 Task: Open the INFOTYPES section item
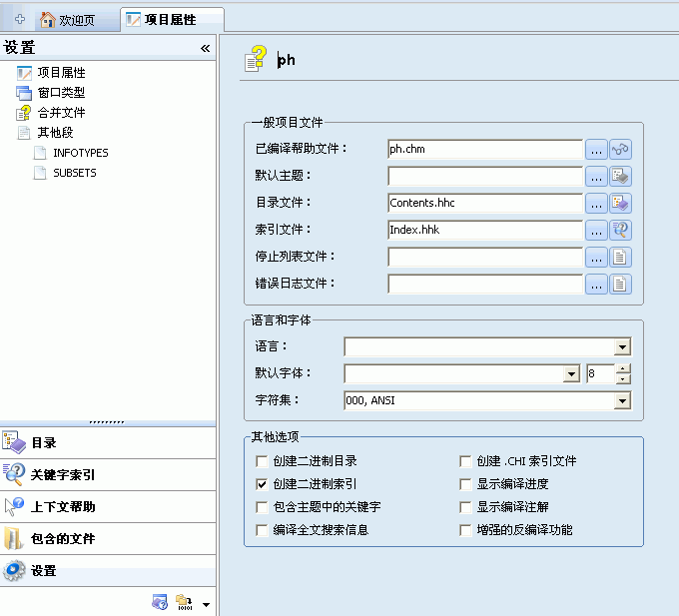[x=71, y=153]
